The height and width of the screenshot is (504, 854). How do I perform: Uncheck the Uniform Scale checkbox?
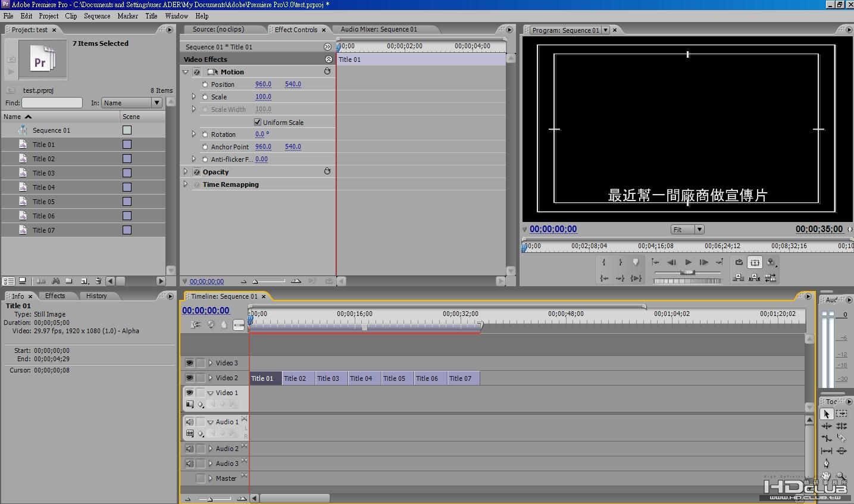coord(258,122)
